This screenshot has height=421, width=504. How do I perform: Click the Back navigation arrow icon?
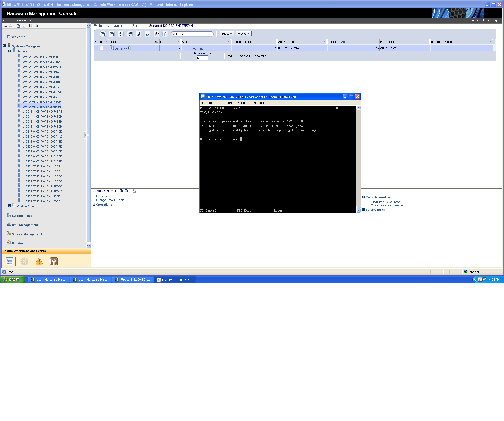click(x=5, y=26)
